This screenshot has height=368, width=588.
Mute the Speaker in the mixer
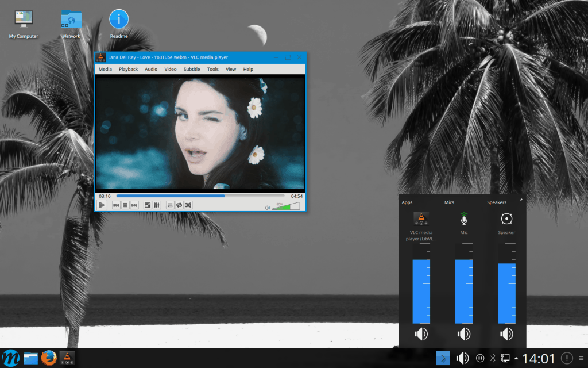pyautogui.click(x=506, y=334)
